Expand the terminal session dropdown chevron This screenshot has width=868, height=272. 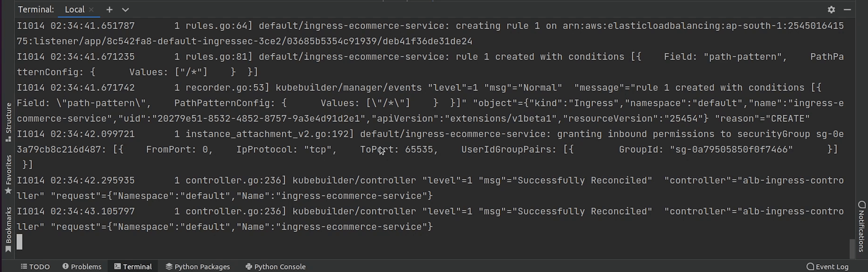pyautogui.click(x=125, y=10)
